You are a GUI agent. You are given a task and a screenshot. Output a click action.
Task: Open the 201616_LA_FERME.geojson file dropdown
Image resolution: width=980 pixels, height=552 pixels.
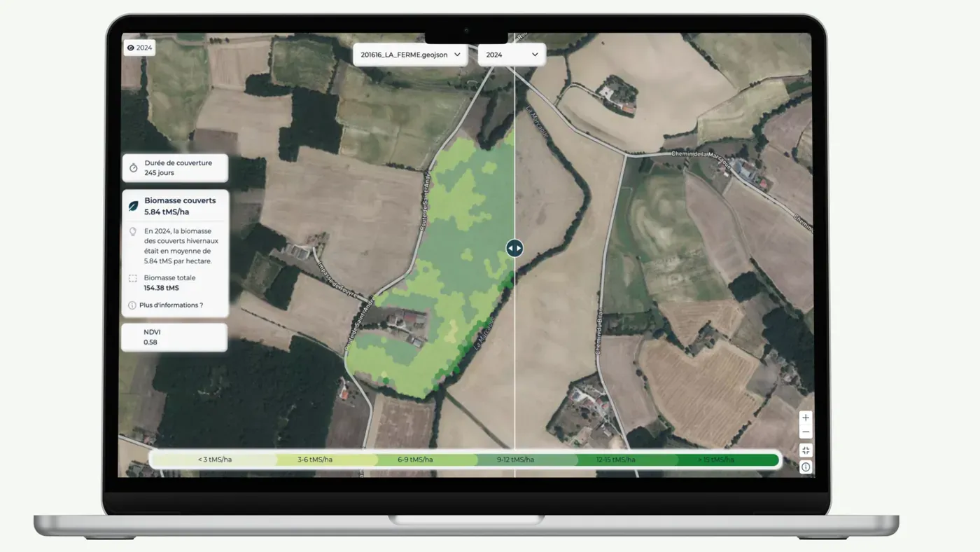tap(410, 55)
